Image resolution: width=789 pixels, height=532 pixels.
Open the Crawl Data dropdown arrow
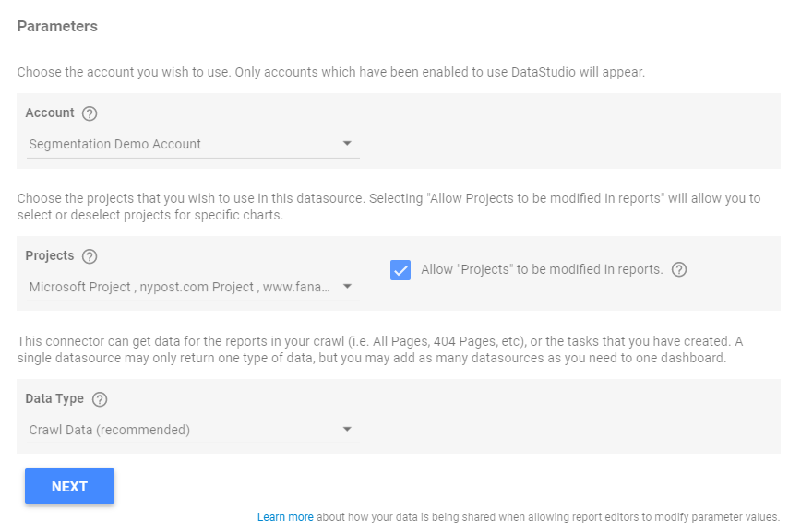point(347,429)
